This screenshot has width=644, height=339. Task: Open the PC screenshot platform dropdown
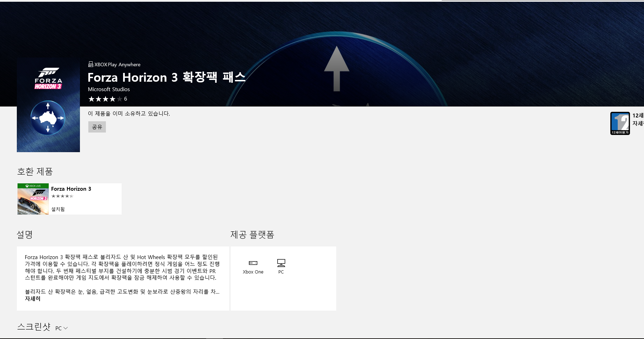click(62, 328)
